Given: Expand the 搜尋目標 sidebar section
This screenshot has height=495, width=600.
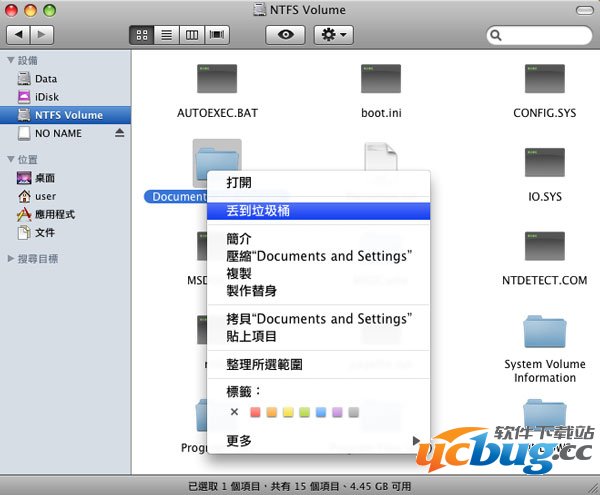Looking at the screenshot, I should click(10, 258).
